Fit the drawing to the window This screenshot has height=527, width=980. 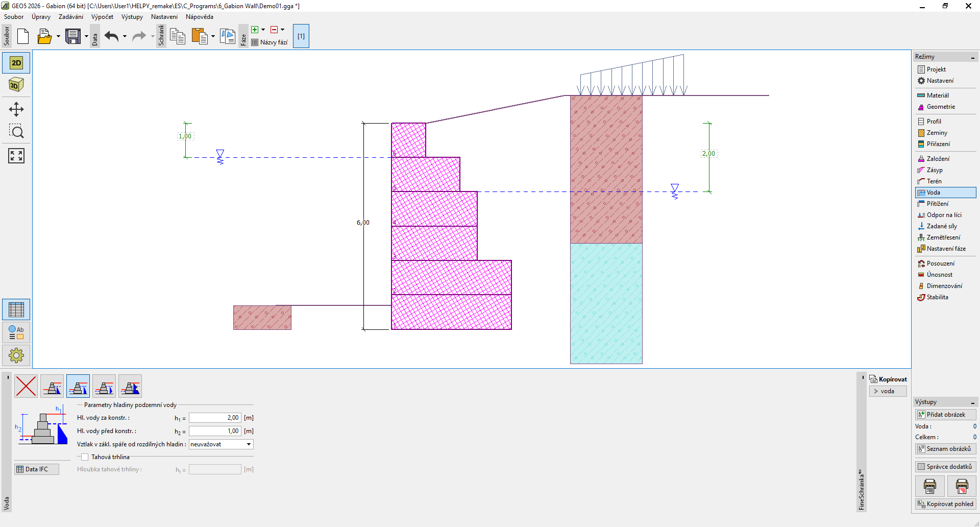(16, 156)
